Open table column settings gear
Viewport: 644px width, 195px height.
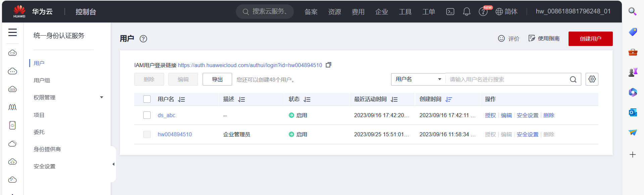pyautogui.click(x=592, y=79)
